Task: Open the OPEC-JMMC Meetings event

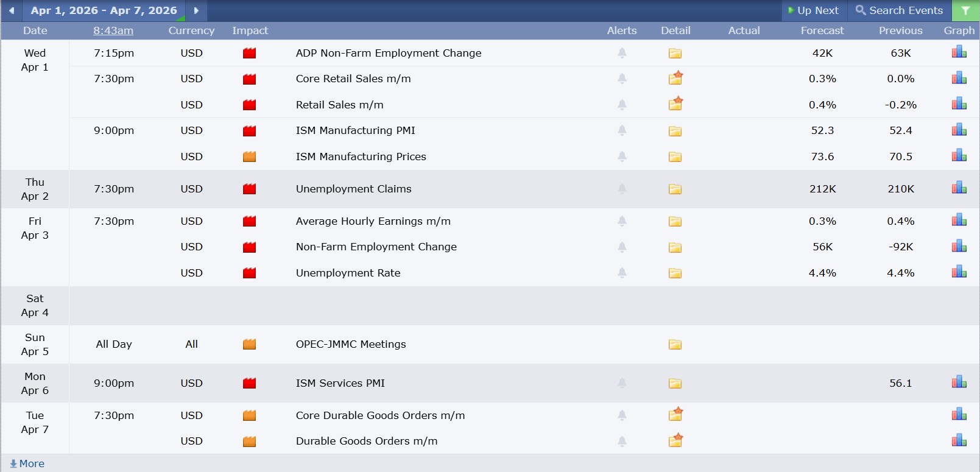Action: 351,344
